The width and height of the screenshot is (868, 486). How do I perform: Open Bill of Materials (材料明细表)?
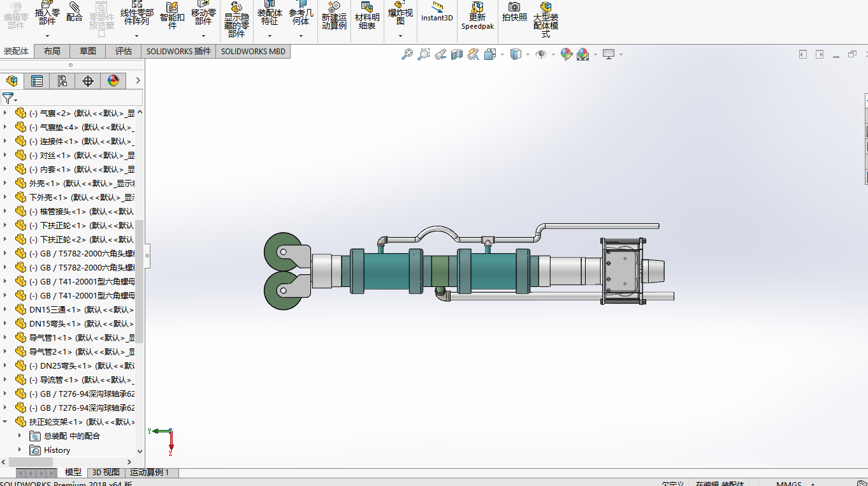[367, 16]
